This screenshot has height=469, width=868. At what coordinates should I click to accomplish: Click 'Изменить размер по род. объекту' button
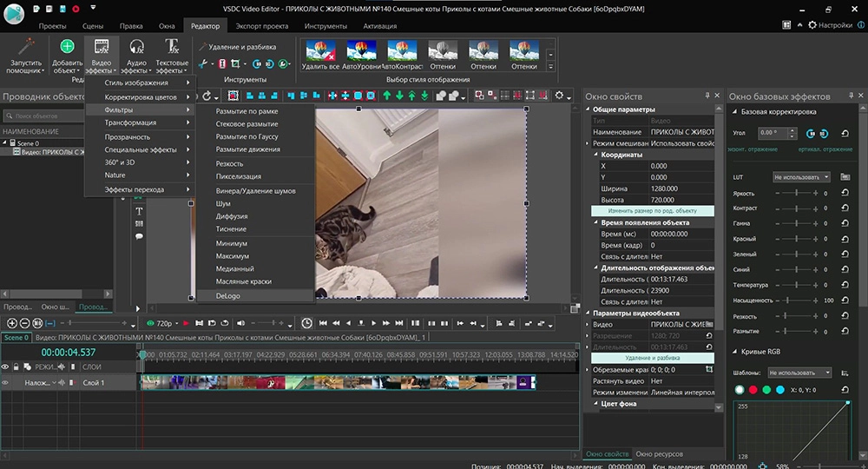click(x=652, y=211)
